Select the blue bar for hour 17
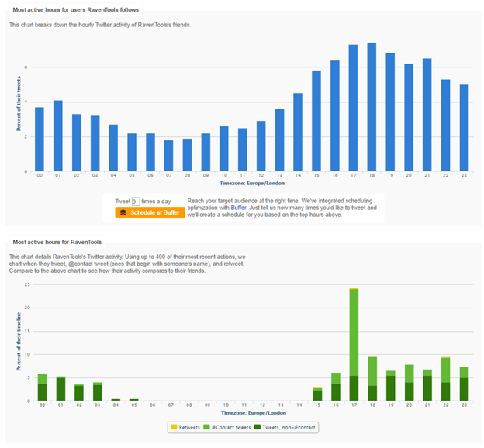 353,109
